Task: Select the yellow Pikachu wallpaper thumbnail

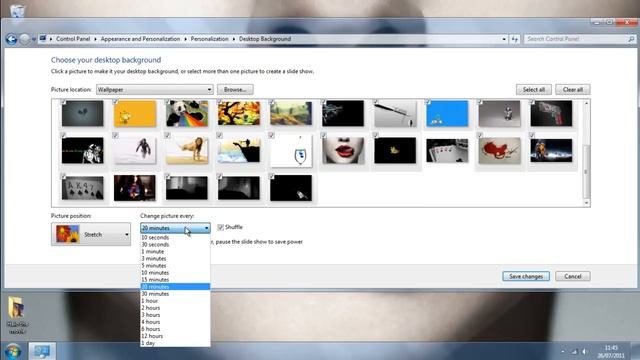Action: click(135, 113)
